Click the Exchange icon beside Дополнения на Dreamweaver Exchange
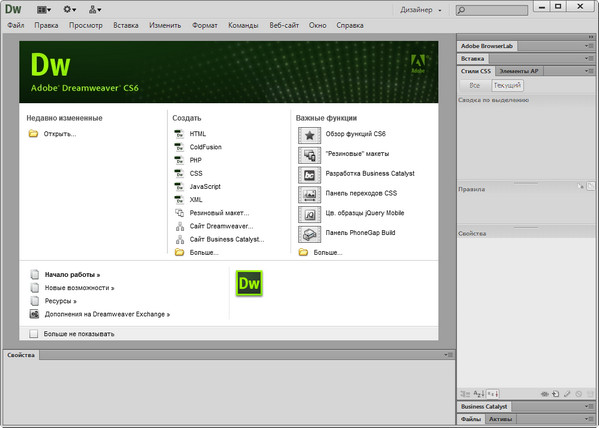 (34, 314)
